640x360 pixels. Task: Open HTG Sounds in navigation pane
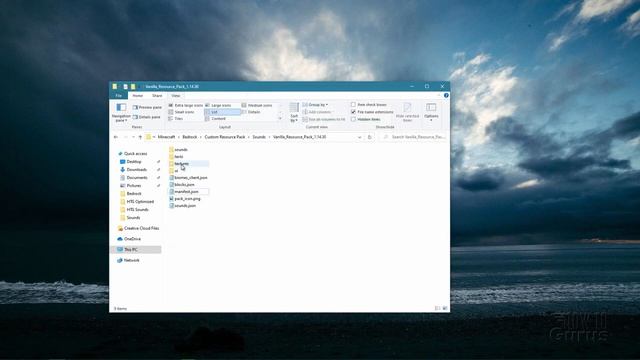pos(137,210)
